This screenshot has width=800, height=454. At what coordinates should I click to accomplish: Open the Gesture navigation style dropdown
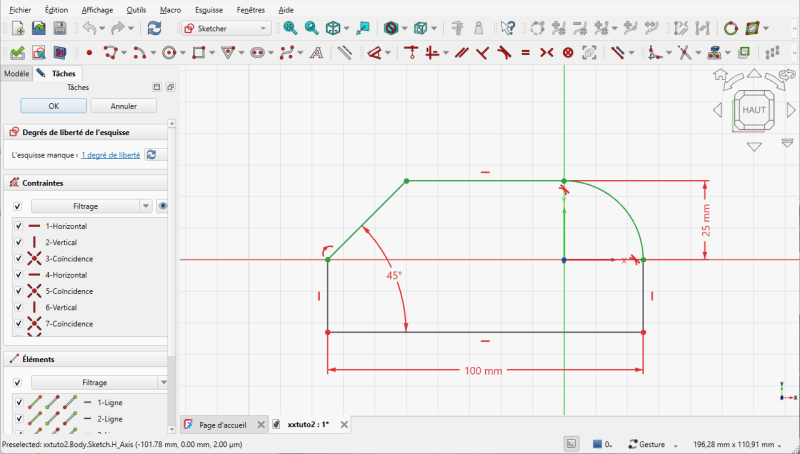[654, 444]
